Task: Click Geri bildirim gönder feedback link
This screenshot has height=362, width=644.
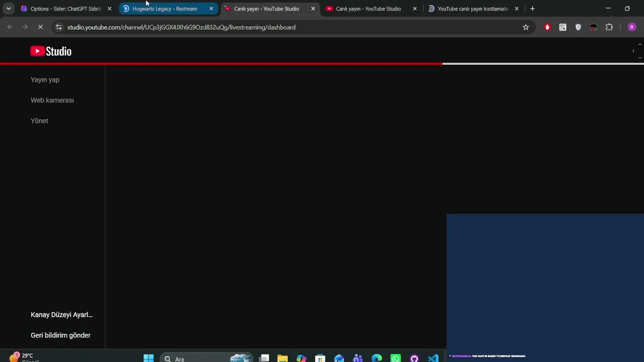Action: [60, 335]
